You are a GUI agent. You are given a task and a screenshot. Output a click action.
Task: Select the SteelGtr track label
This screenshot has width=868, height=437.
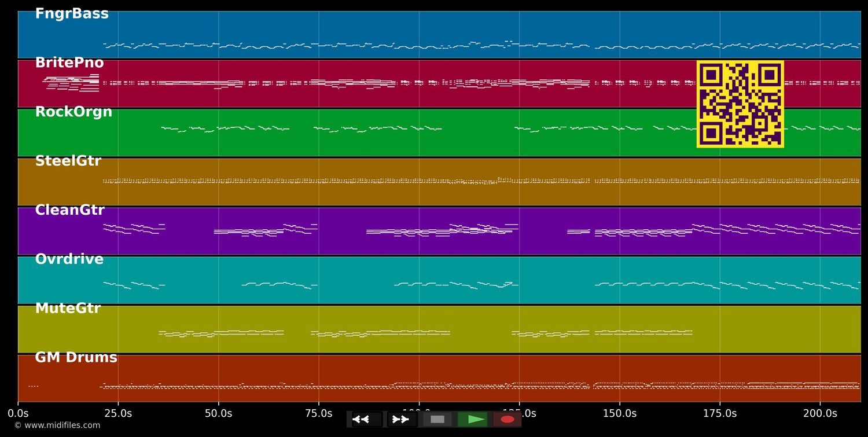point(68,160)
